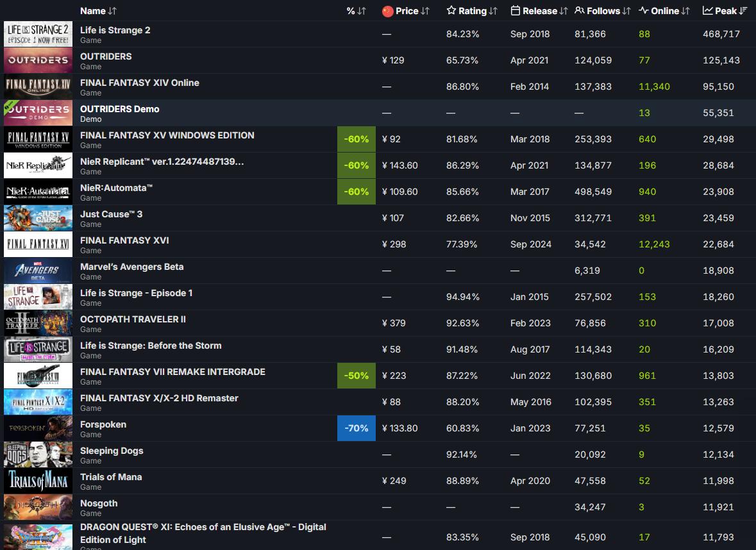The width and height of the screenshot is (756, 550).
Task: Click the China flag icon beside Price
Action: (x=387, y=11)
